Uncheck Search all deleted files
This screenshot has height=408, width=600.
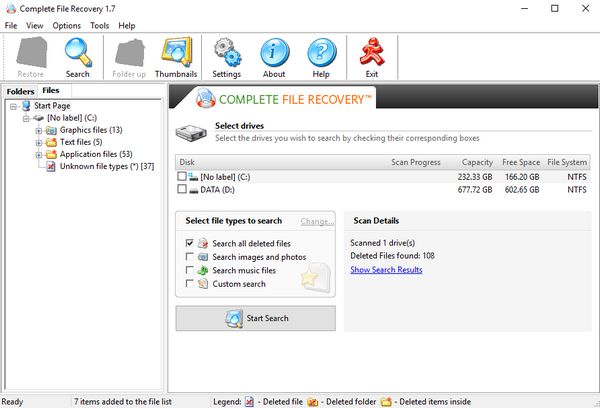(189, 243)
